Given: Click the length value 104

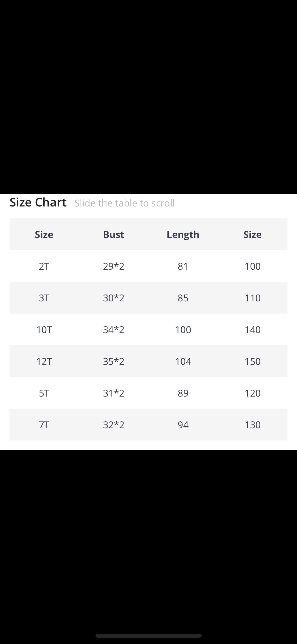Looking at the screenshot, I should (183, 361).
